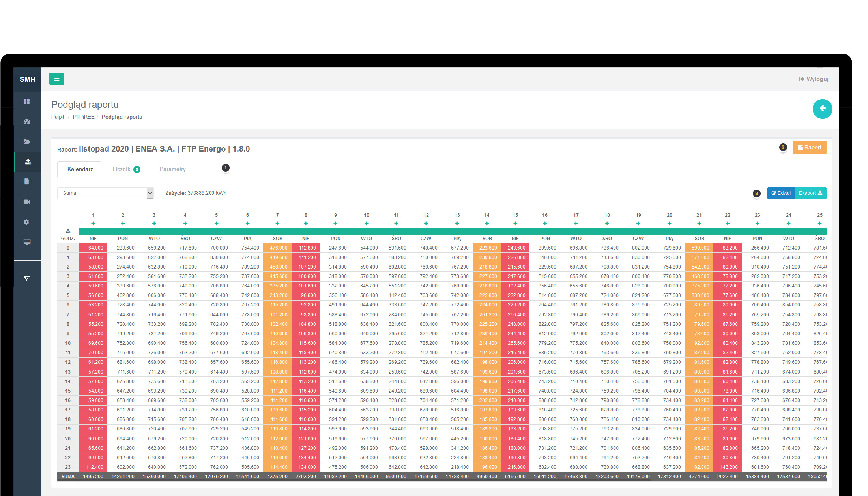Expand day 14 with the plus icon
Image resolution: width=868 pixels, height=496 pixels.
[x=487, y=224]
